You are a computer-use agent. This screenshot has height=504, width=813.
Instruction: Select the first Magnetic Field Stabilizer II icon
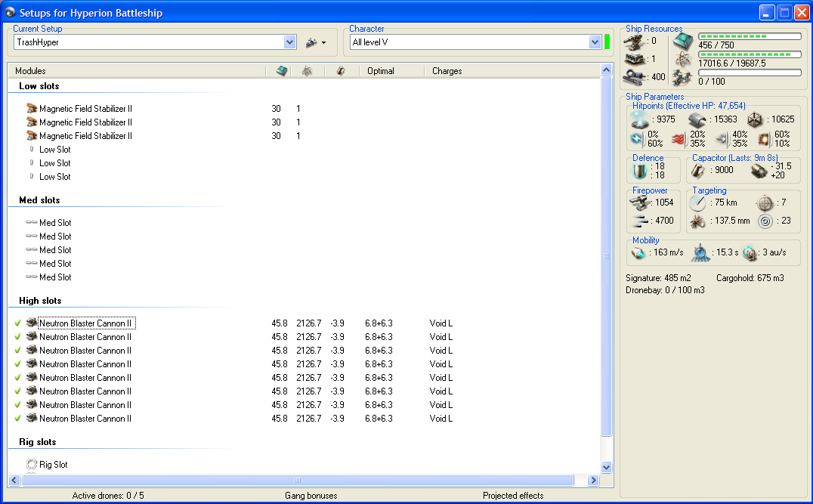point(32,108)
